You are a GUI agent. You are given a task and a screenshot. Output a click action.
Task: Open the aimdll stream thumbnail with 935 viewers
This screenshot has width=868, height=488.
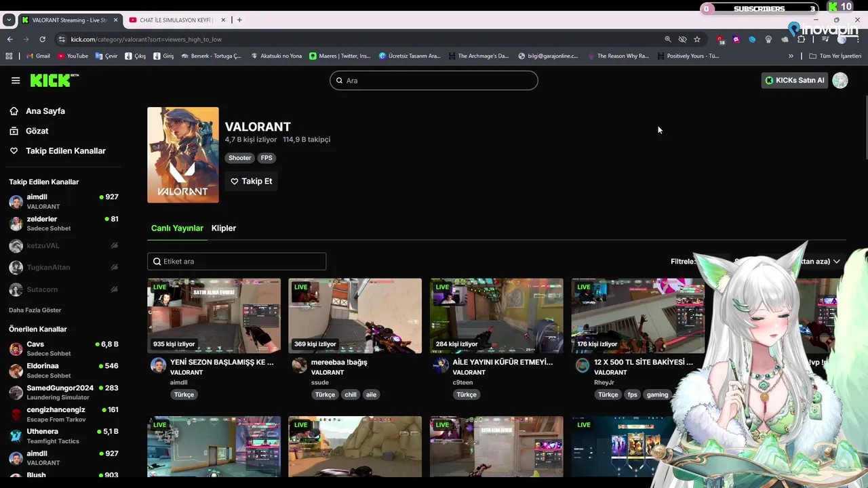pos(214,316)
